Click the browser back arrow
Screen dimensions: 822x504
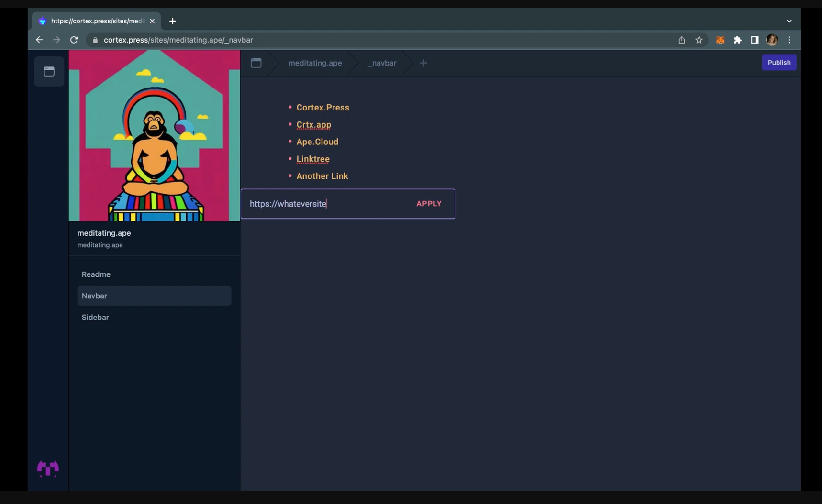click(x=39, y=40)
